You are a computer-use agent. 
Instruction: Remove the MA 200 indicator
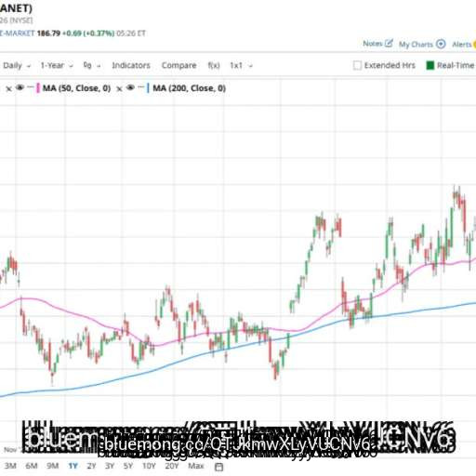(x=119, y=89)
